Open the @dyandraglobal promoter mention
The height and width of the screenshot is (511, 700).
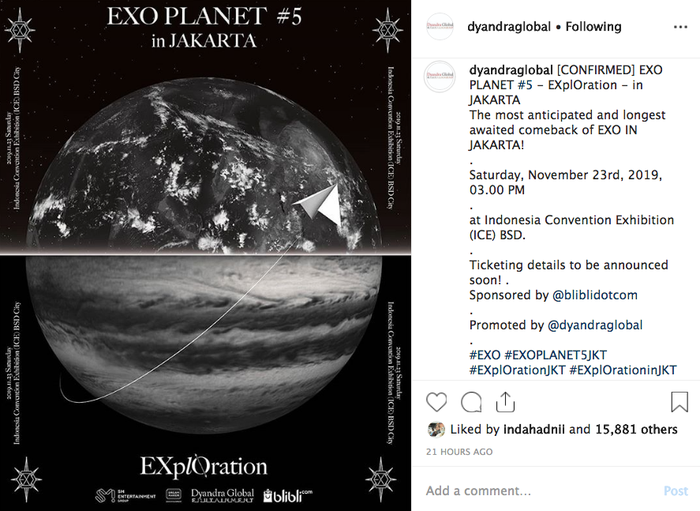coord(595,325)
